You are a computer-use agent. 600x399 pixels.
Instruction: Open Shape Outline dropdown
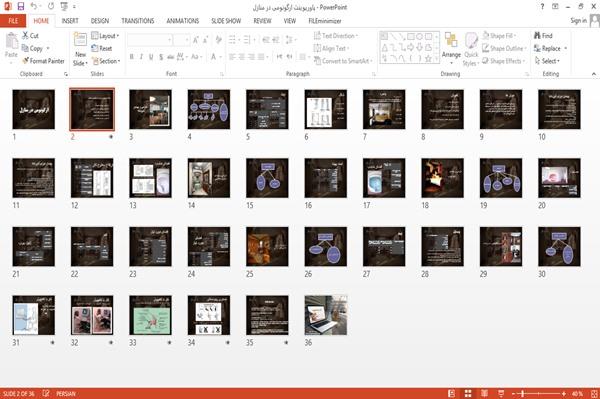pyautogui.click(x=504, y=48)
